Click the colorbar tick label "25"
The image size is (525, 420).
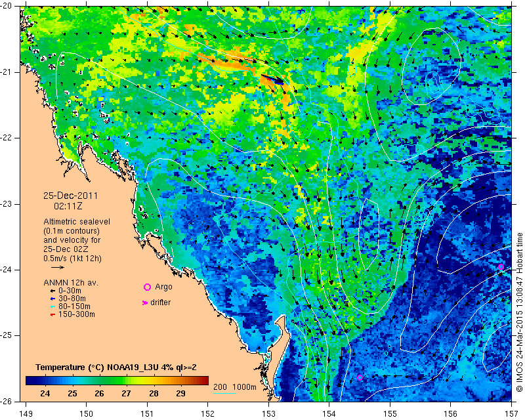72,393
